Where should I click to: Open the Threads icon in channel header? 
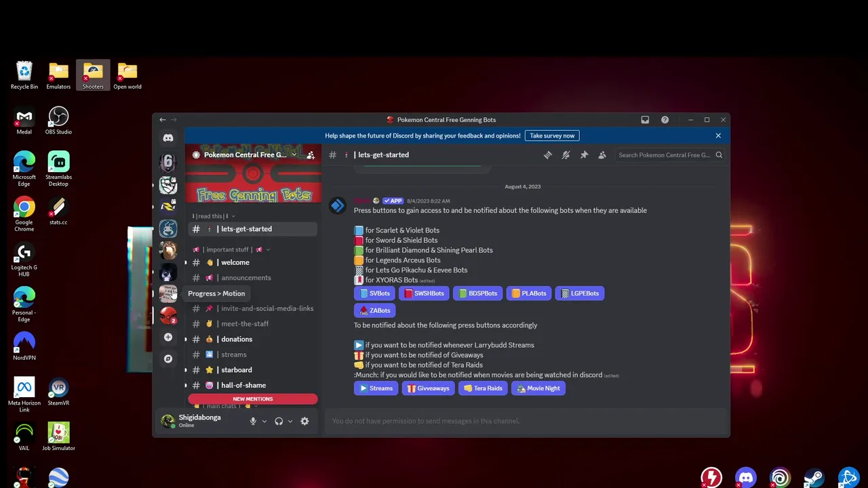pyautogui.click(x=548, y=155)
